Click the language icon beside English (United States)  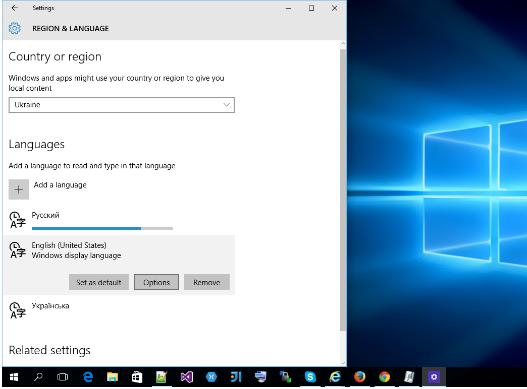[17, 250]
